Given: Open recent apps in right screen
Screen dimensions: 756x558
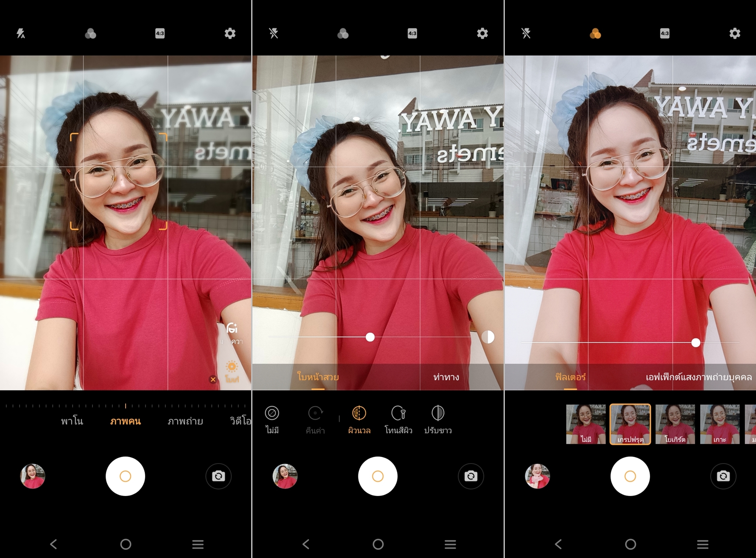Looking at the screenshot, I should pos(703,544).
